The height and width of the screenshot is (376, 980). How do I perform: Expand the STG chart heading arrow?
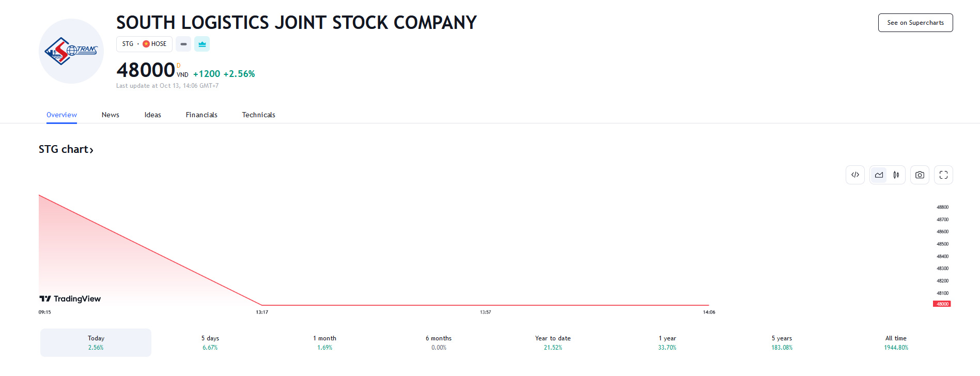91,150
